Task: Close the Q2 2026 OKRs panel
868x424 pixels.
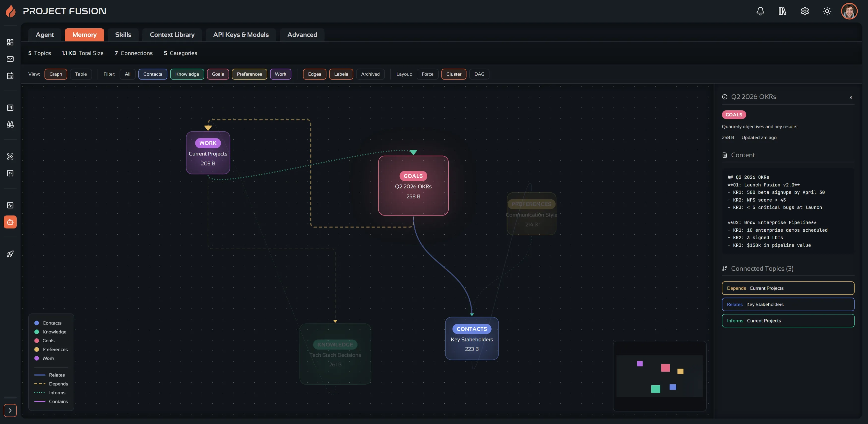Action: [x=850, y=98]
